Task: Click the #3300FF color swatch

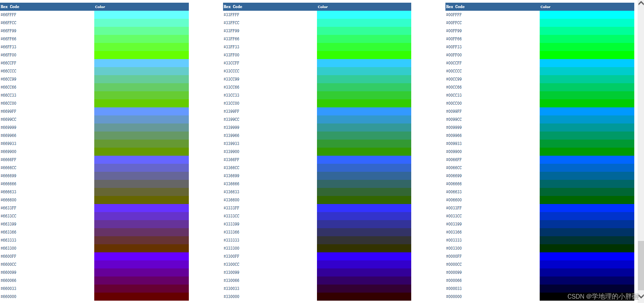Action: [x=364, y=256]
